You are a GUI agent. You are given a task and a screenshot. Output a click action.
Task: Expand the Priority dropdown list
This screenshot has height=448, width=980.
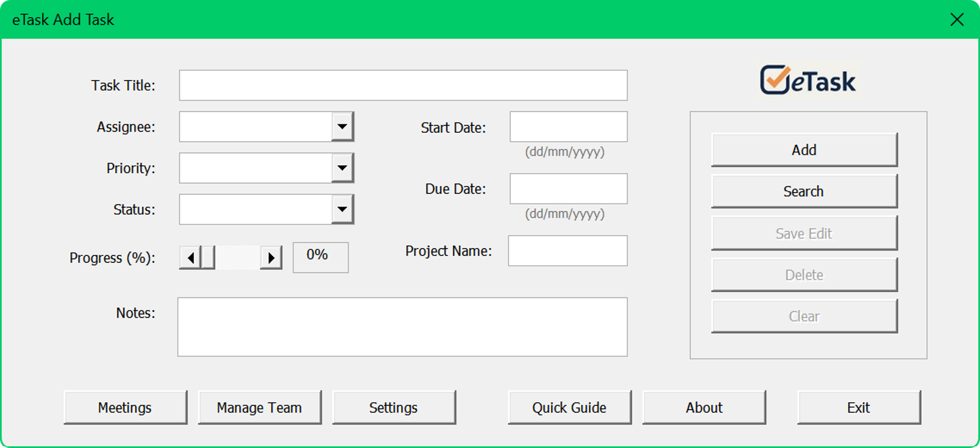tap(343, 168)
